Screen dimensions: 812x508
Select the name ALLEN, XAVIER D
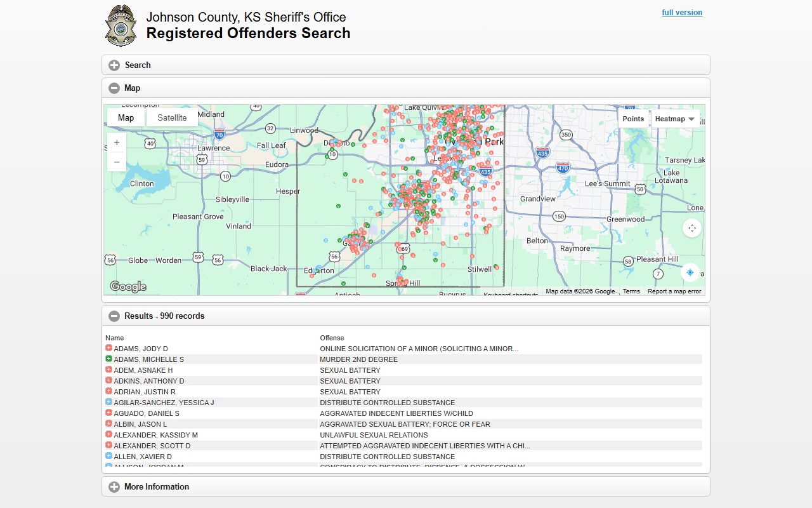(x=143, y=457)
